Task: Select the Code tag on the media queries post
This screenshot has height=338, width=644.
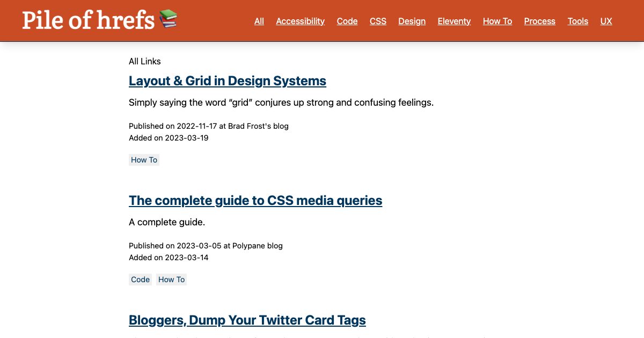Action: pos(140,280)
